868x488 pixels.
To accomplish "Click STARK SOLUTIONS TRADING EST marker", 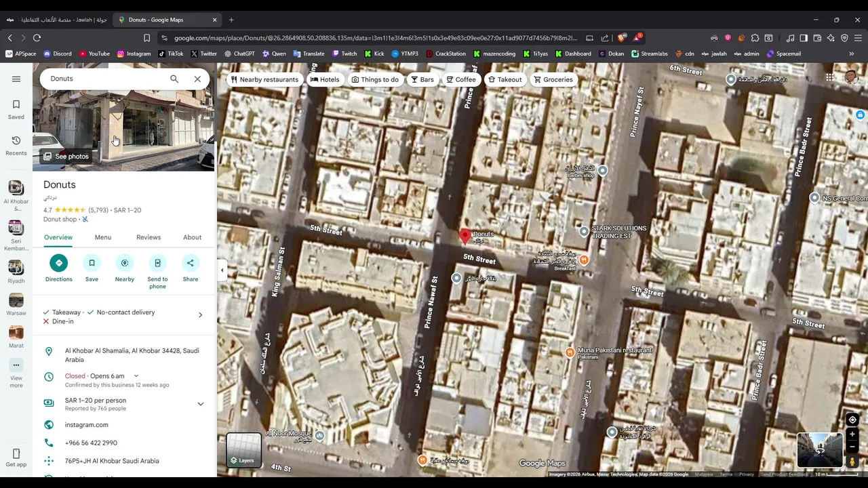I will coord(584,232).
